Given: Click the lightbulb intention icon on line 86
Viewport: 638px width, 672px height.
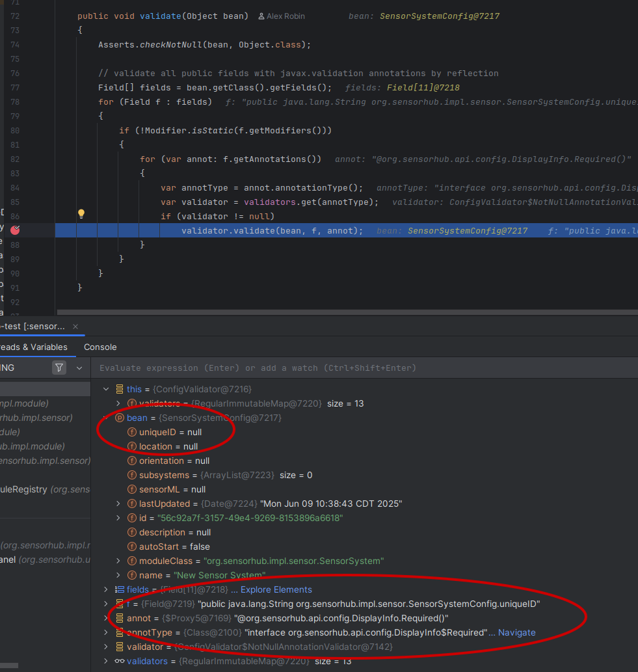Looking at the screenshot, I should coord(81,213).
